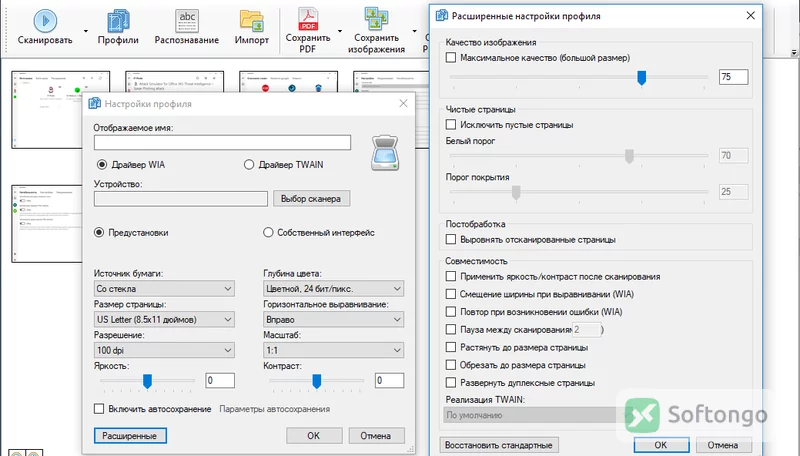Open Разрешение 100 dpi dropdown
The image size is (800, 456).
click(x=164, y=350)
